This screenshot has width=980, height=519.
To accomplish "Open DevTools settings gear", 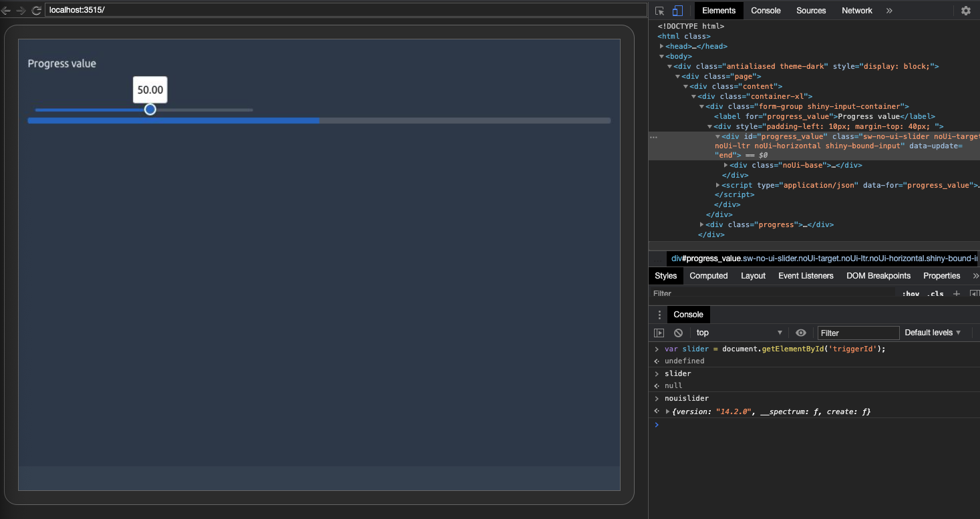I will coord(965,11).
